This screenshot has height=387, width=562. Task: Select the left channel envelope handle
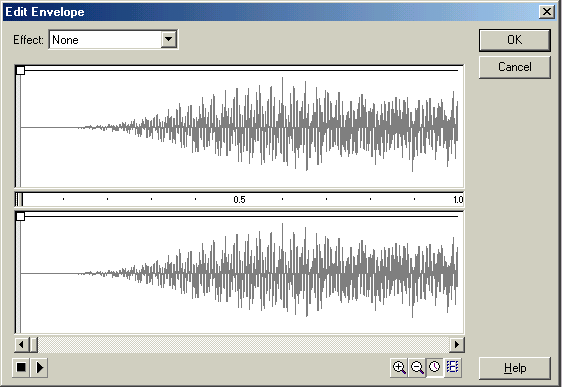coord(20,70)
